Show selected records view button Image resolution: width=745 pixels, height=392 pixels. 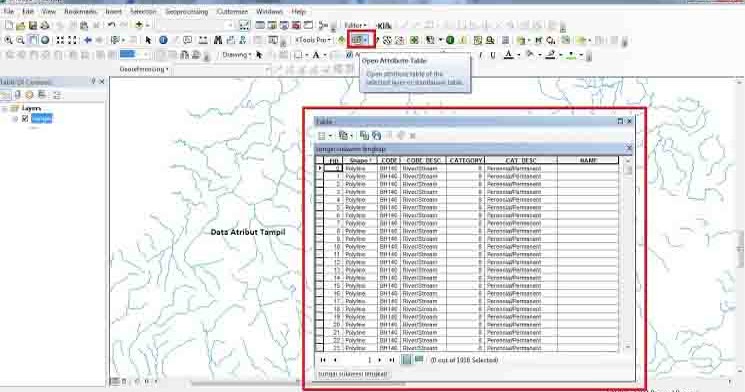click(x=419, y=360)
